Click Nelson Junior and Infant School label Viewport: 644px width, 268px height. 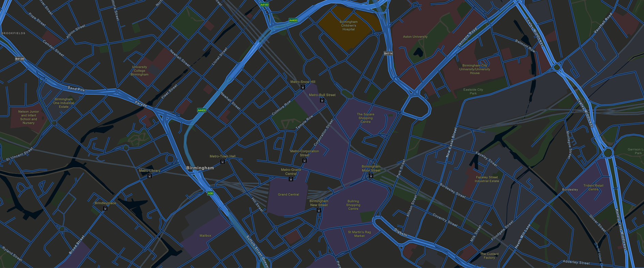[29, 117]
